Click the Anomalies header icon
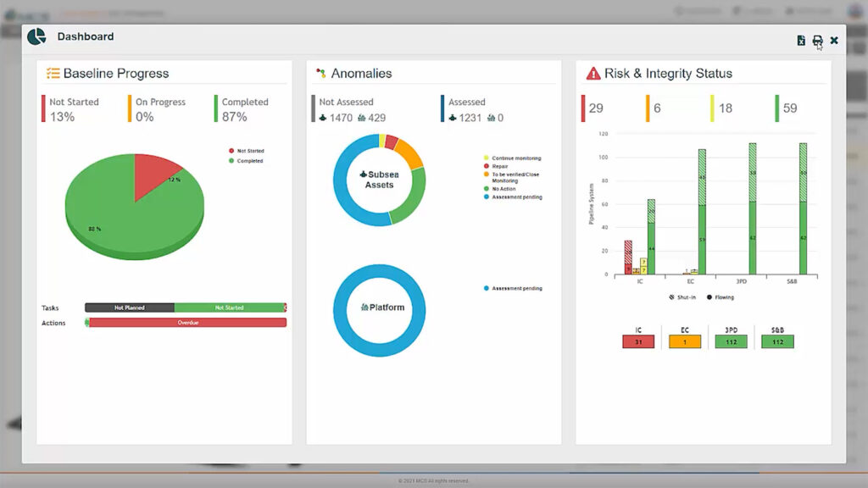Screen dimensions: 868x488 (x=320, y=74)
